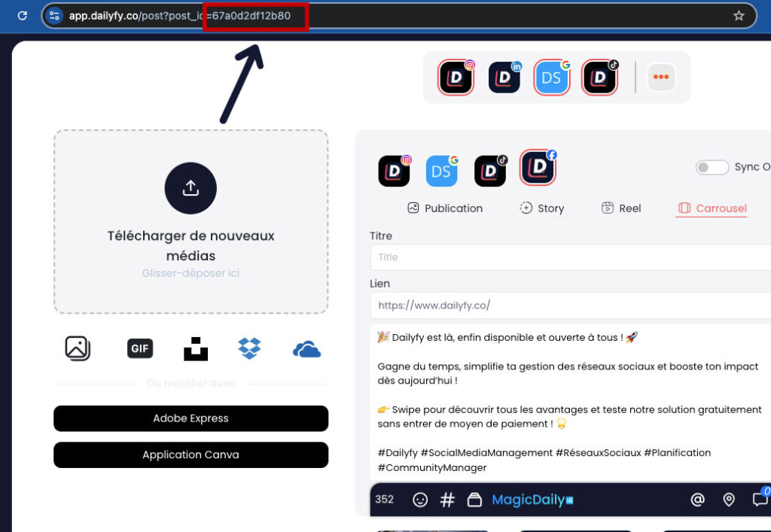Import media from Dropbox
This screenshot has width=771, height=532.
tap(249, 348)
